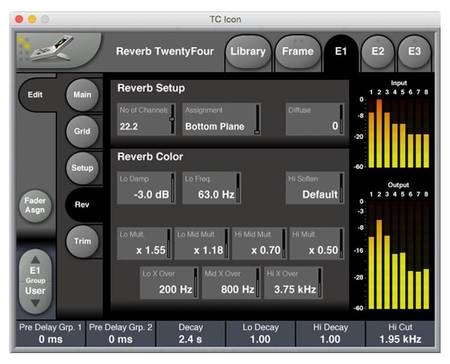Click the TC Icon device logo
The image size is (450, 364).
pyautogui.click(x=58, y=51)
